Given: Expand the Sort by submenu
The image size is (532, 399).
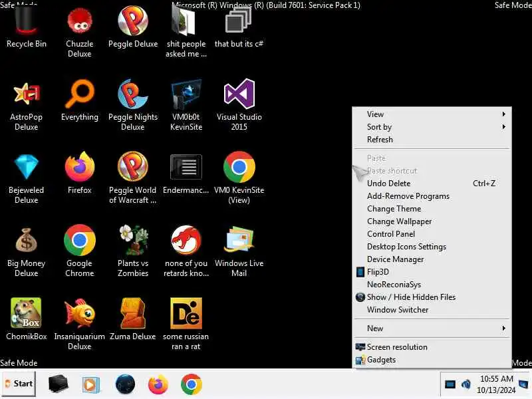Looking at the screenshot, I should click(432, 127).
